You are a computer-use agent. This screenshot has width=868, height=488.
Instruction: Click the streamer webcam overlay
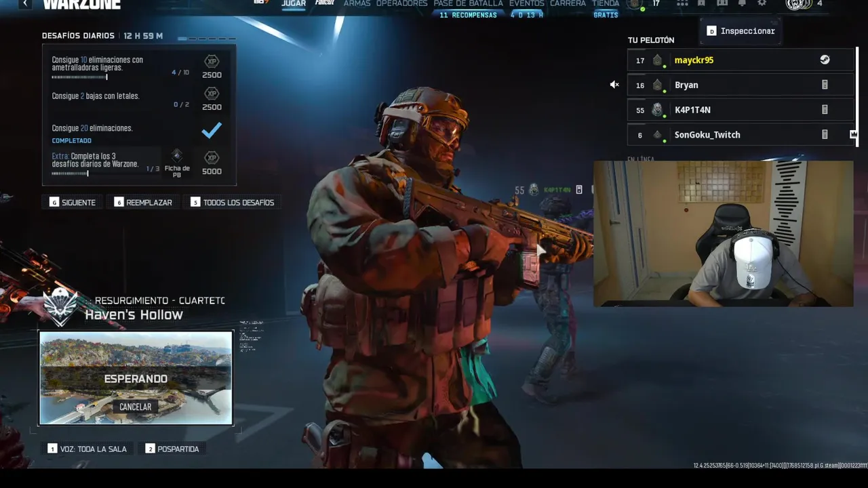point(724,234)
